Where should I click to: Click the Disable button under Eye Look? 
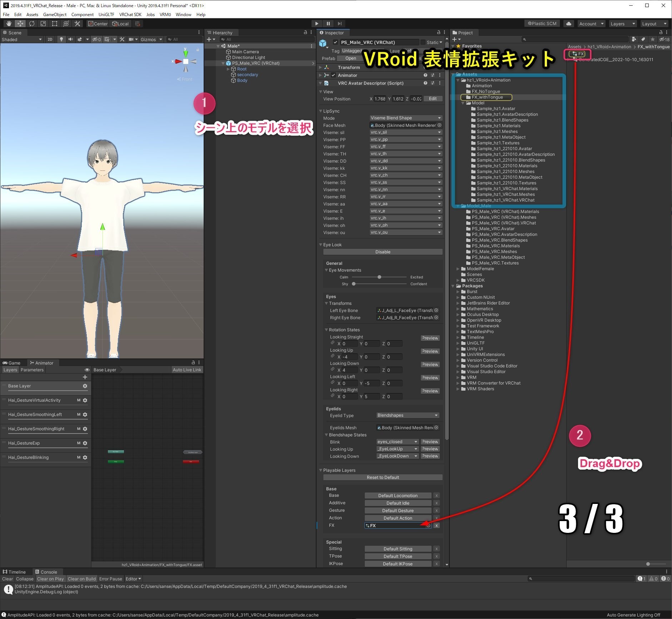(383, 252)
